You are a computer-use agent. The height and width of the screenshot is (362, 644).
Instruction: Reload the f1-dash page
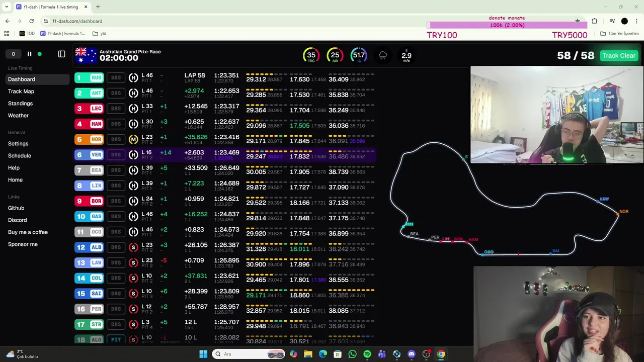(x=31, y=21)
